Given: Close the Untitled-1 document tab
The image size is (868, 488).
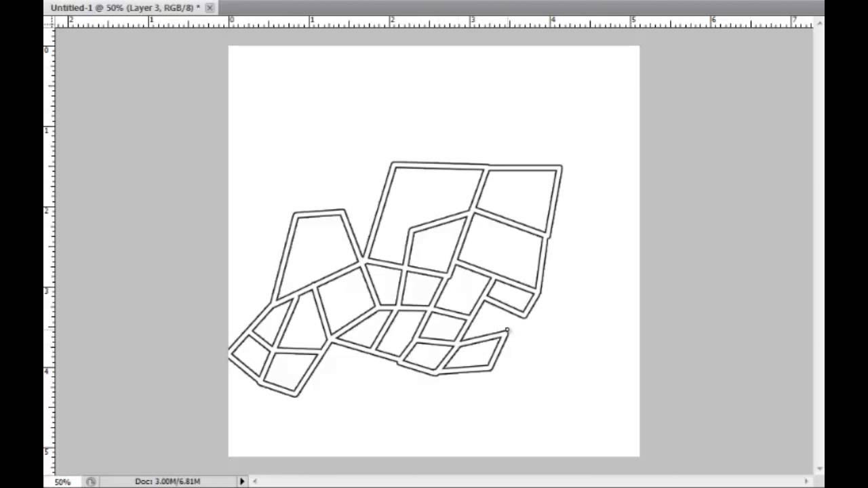Looking at the screenshot, I should click(x=210, y=7).
